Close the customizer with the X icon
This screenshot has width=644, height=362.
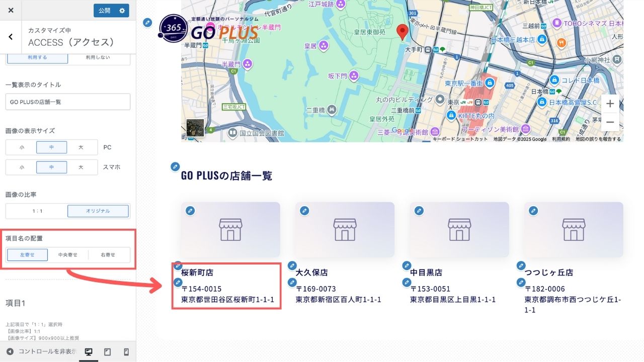coord(11,10)
